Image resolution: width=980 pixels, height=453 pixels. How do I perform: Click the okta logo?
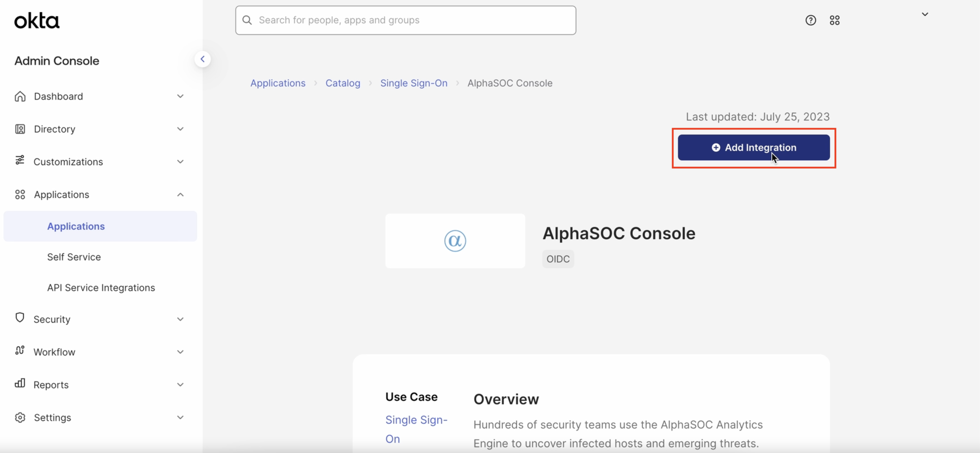(36, 21)
